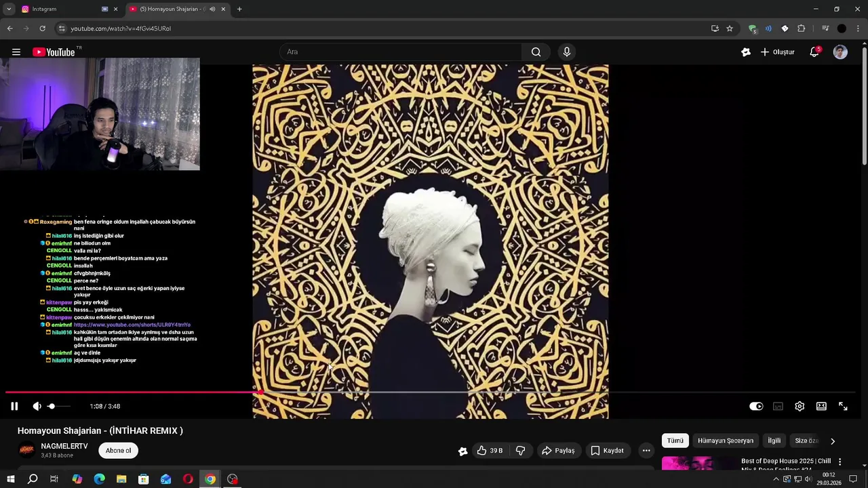Open Task View on taskbar
The image size is (868, 488).
click(54, 479)
